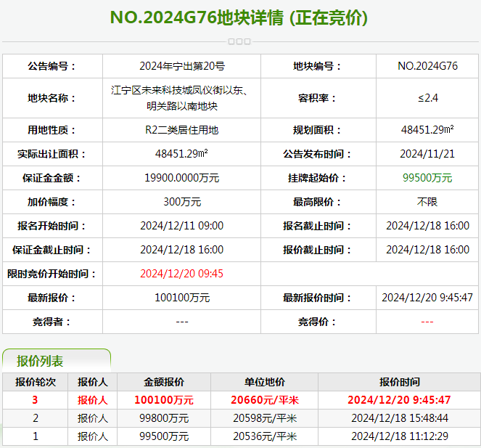Select the 实际出让面积 value 48451.29㎡
481x448 pixels.
tap(181, 153)
